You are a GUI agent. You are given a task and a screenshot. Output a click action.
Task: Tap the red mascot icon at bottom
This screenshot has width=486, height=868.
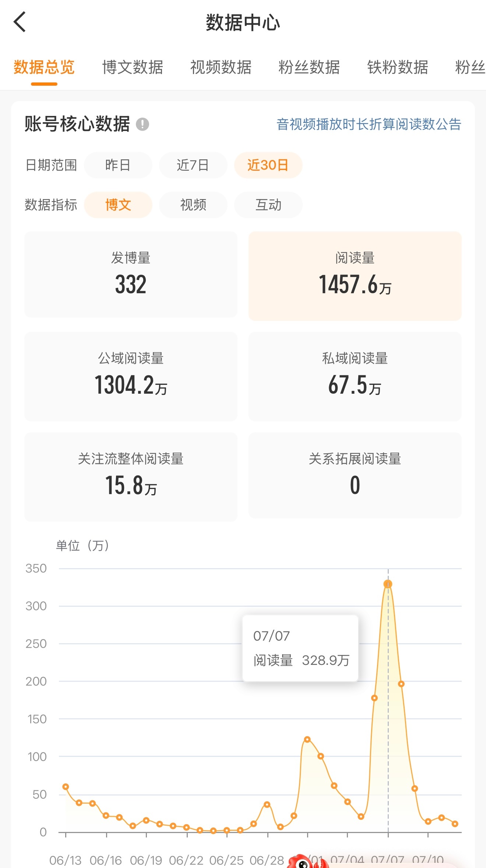(307, 861)
